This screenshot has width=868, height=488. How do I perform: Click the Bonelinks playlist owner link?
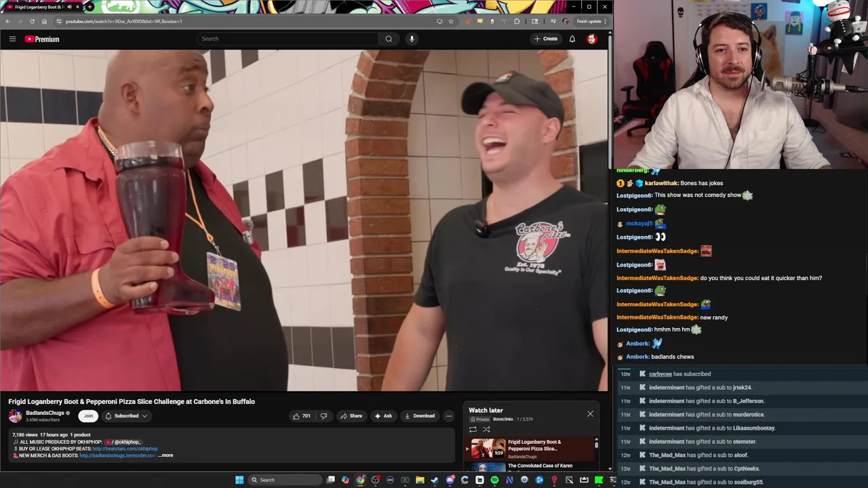(x=503, y=419)
